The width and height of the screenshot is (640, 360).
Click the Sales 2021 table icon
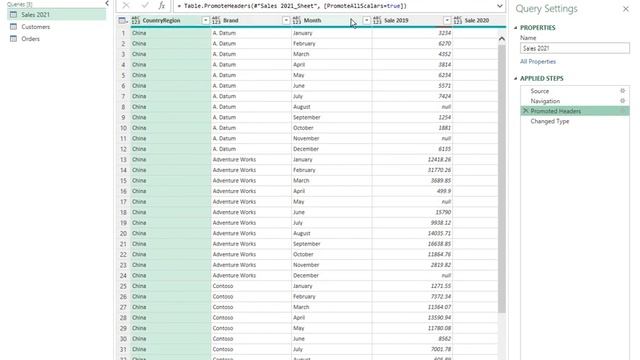click(13, 15)
